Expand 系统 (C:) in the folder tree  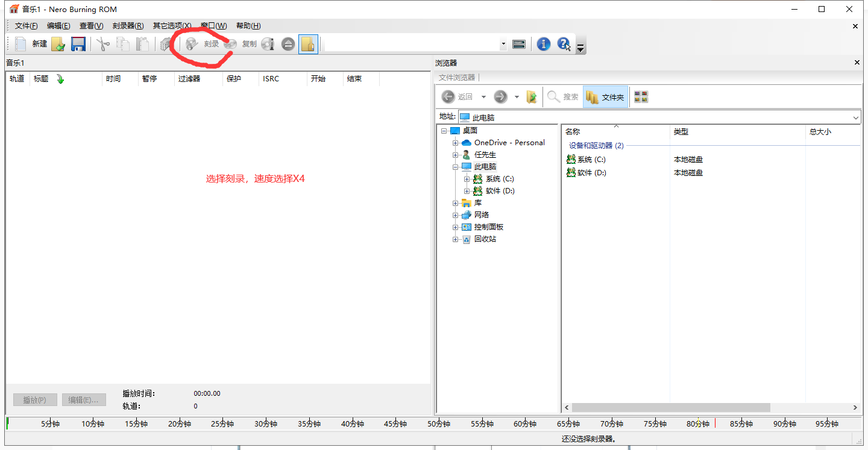(467, 179)
